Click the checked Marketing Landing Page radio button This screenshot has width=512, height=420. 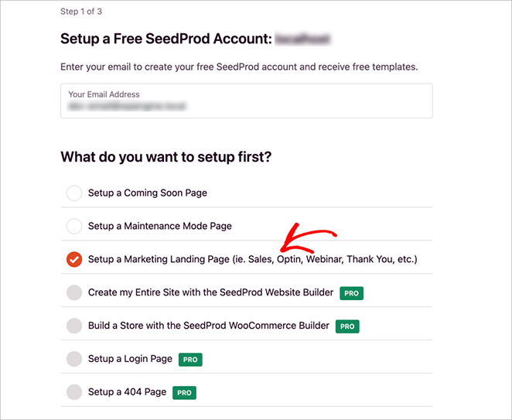(74, 260)
